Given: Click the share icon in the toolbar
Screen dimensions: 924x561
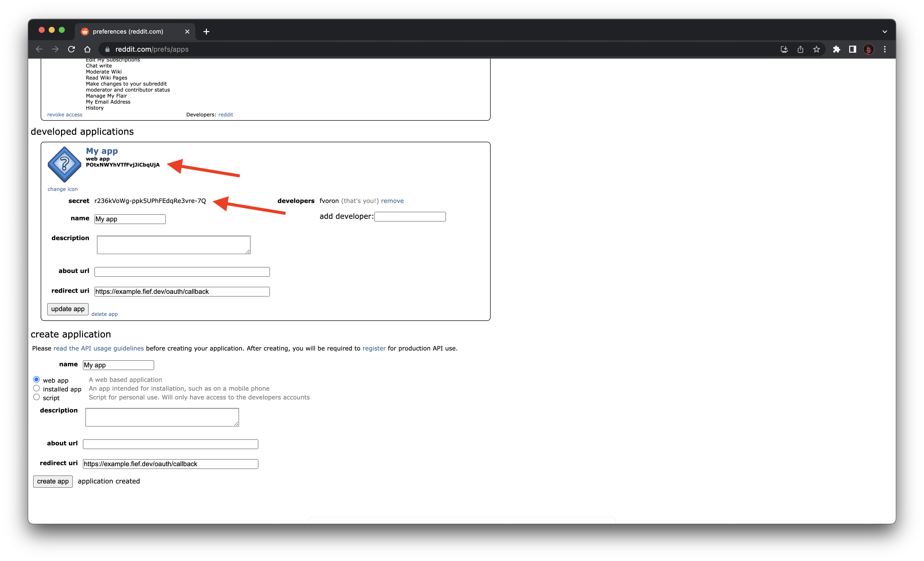Looking at the screenshot, I should click(x=801, y=49).
